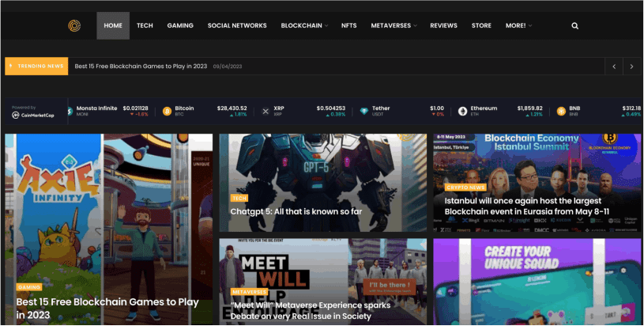This screenshot has height=326, width=644.
Task: Click the Ethereum coin icon in ticker
Action: pos(462,111)
